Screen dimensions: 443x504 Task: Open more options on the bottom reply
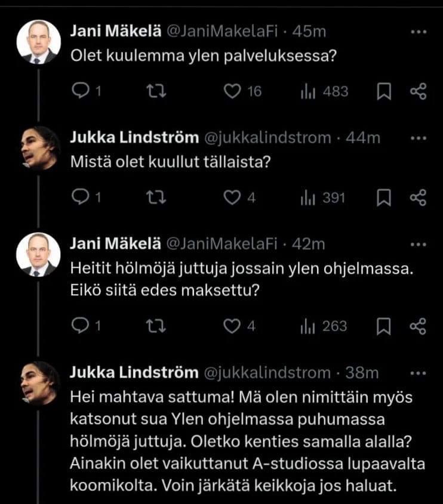[x=419, y=373]
